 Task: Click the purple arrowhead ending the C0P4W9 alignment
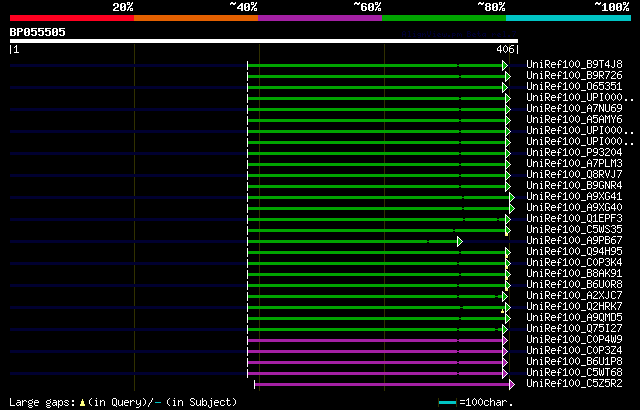[505, 340]
